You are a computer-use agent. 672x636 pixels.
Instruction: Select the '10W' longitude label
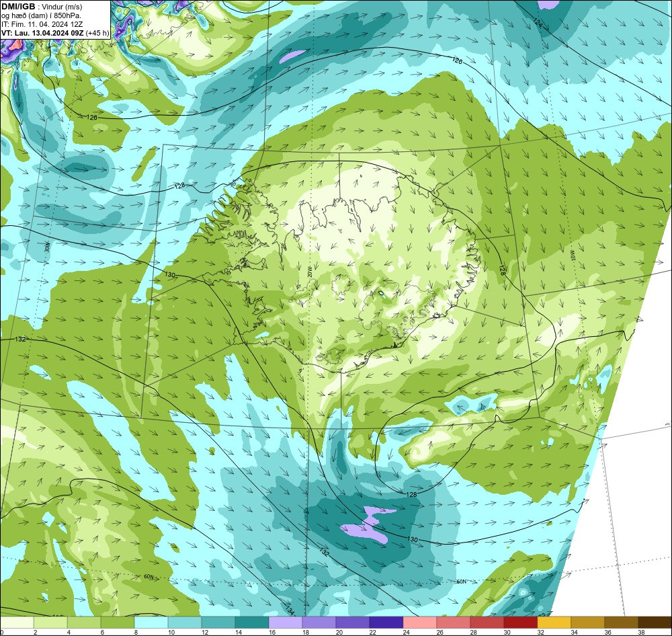572,256
